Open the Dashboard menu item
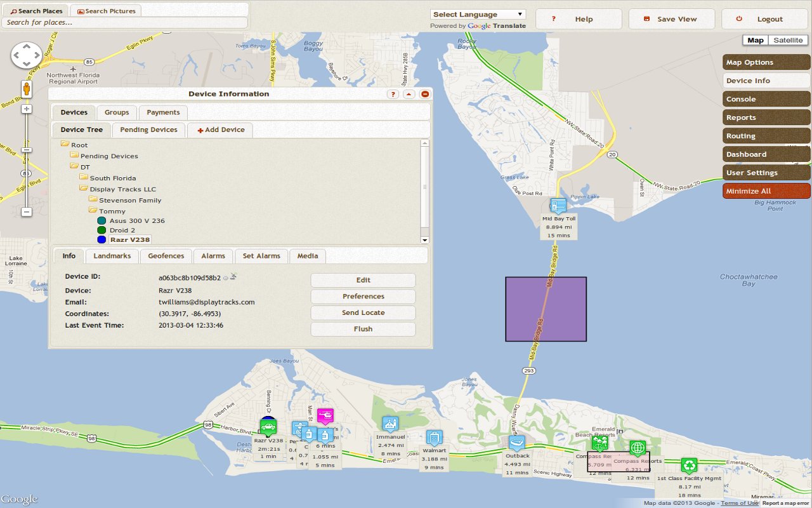The width and height of the screenshot is (812, 508). [766, 154]
